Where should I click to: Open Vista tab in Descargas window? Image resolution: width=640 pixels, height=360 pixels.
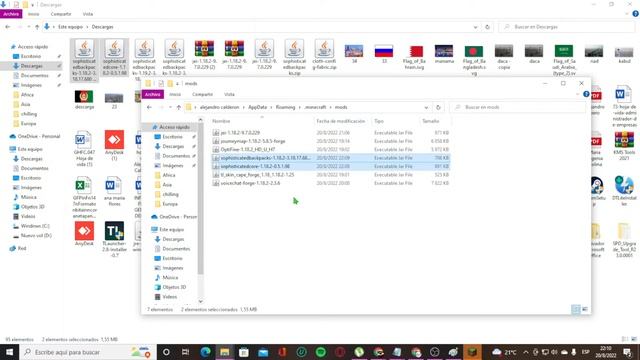tap(88, 14)
